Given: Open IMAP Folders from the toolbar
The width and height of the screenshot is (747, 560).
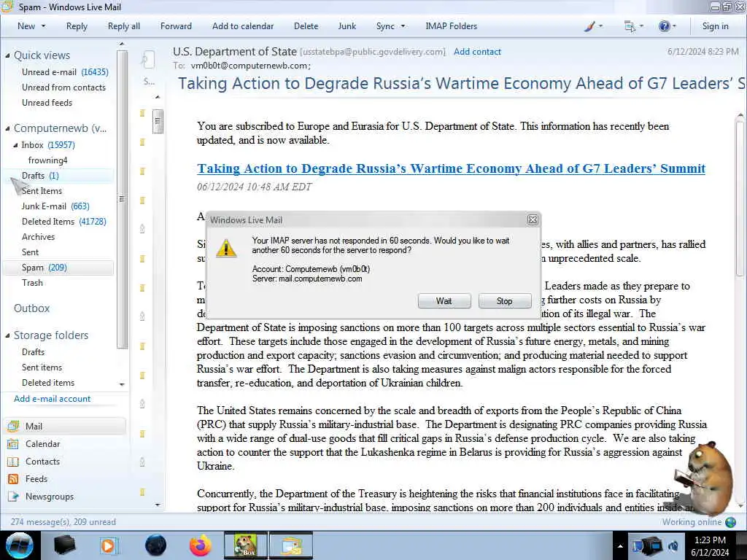Looking at the screenshot, I should click(x=451, y=26).
